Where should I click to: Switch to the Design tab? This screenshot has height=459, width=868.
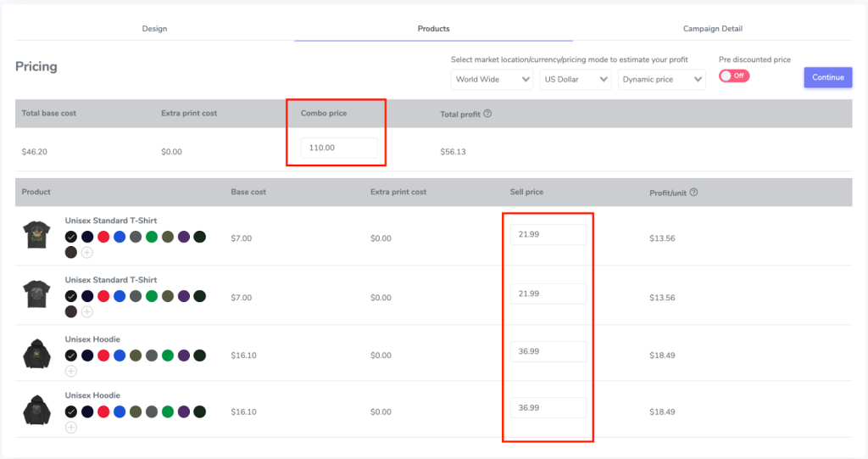154,28
